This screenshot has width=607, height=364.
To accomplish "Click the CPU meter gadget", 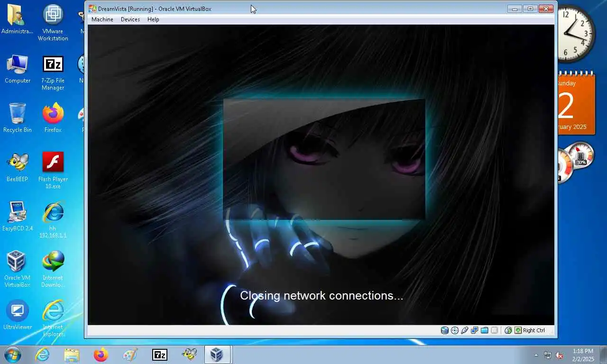I will click(574, 164).
